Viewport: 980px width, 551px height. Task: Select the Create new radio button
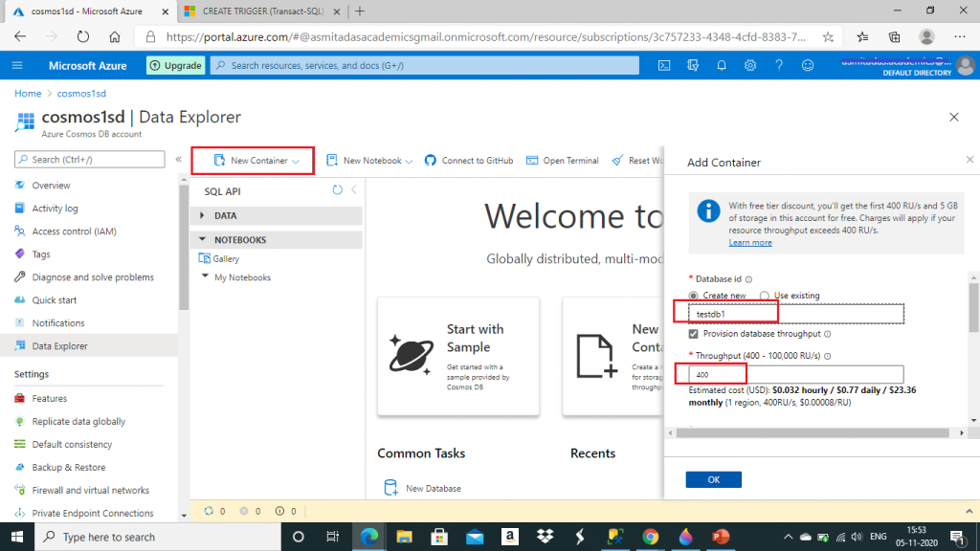(x=693, y=296)
